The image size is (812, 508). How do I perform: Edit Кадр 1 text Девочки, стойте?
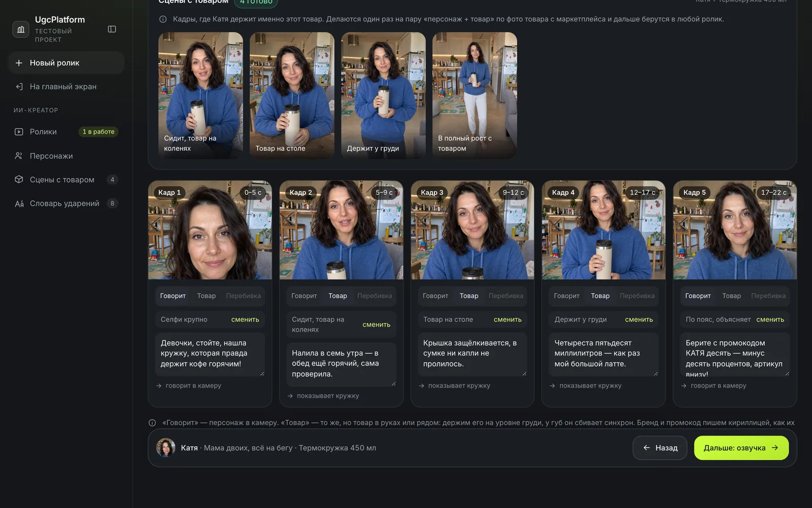tap(210, 354)
